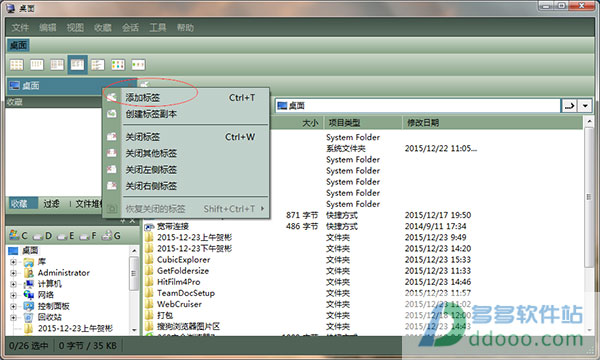Click the 桌面 address bar field
The image size is (600, 360).
click(x=418, y=106)
